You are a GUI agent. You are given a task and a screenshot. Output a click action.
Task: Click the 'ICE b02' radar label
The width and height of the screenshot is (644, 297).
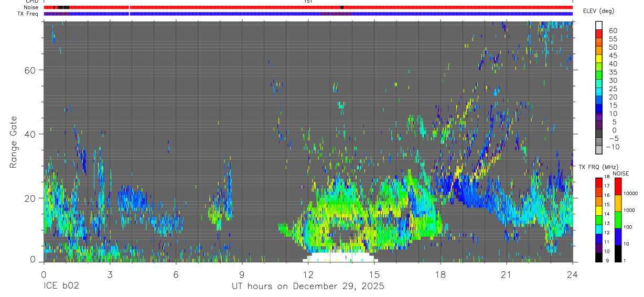point(61,287)
